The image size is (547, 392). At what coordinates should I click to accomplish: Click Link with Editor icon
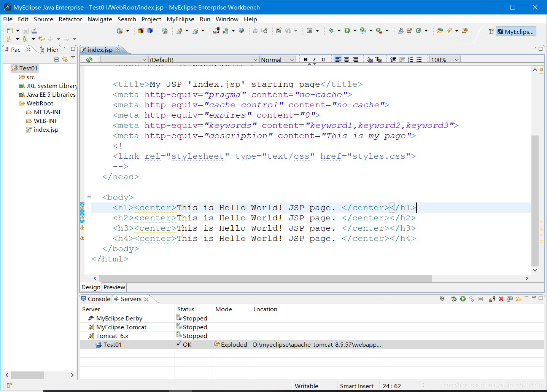tap(65, 59)
